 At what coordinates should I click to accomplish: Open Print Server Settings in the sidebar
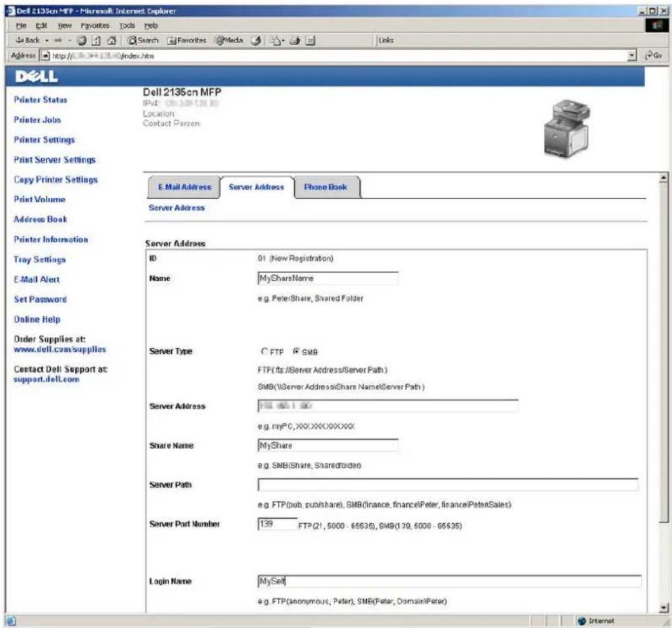[x=55, y=160]
